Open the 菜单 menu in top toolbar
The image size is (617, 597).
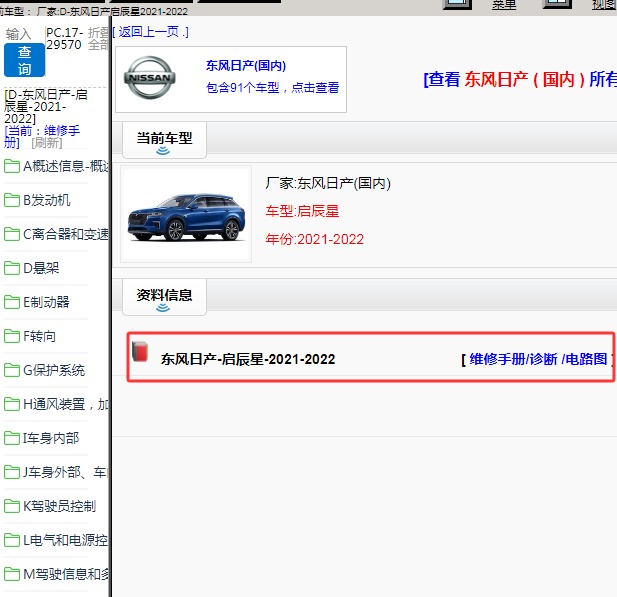point(504,5)
